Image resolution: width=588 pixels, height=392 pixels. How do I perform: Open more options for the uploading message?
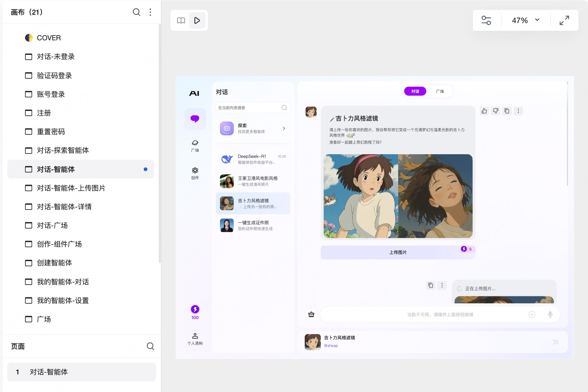pyautogui.click(x=442, y=285)
